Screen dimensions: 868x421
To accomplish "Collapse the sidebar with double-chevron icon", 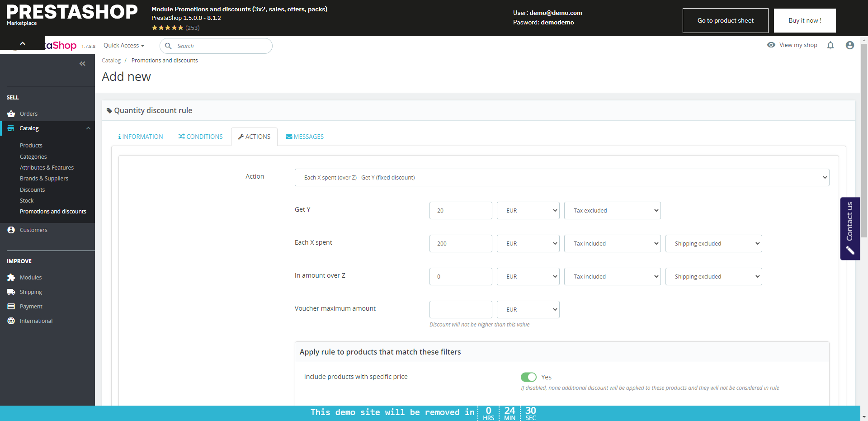I will click(82, 64).
